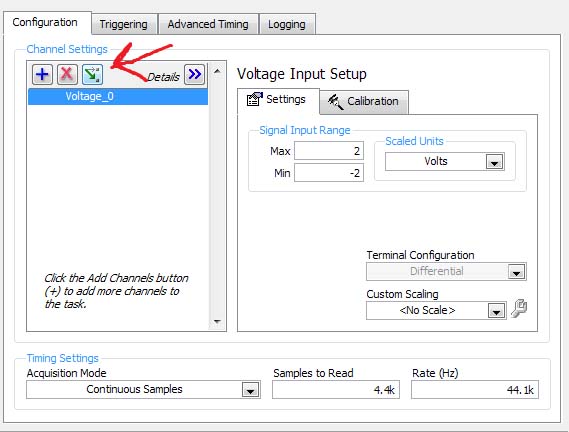Click the blue plus Add Channels icon
Viewport: 569px width, 432px height.
coord(42,74)
